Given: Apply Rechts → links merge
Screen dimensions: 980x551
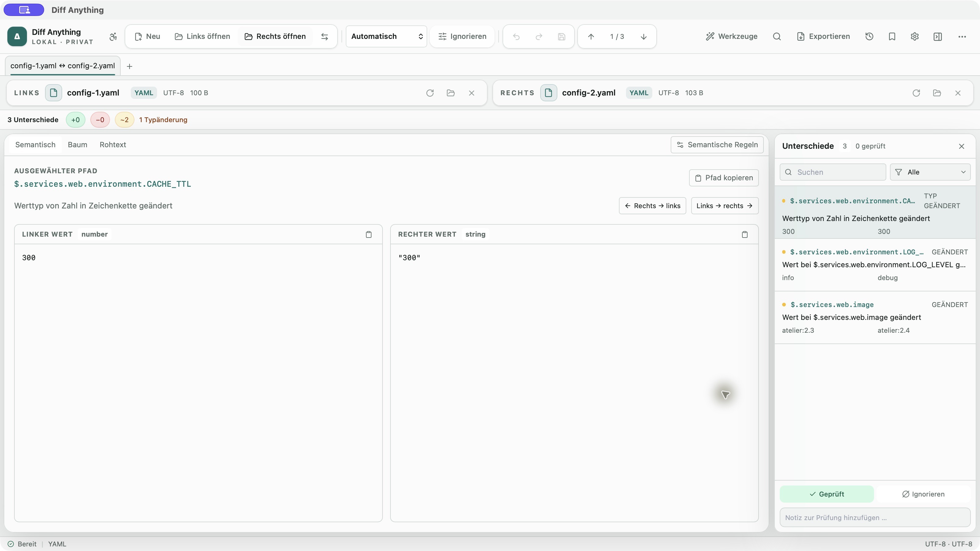Looking at the screenshot, I should tap(652, 206).
